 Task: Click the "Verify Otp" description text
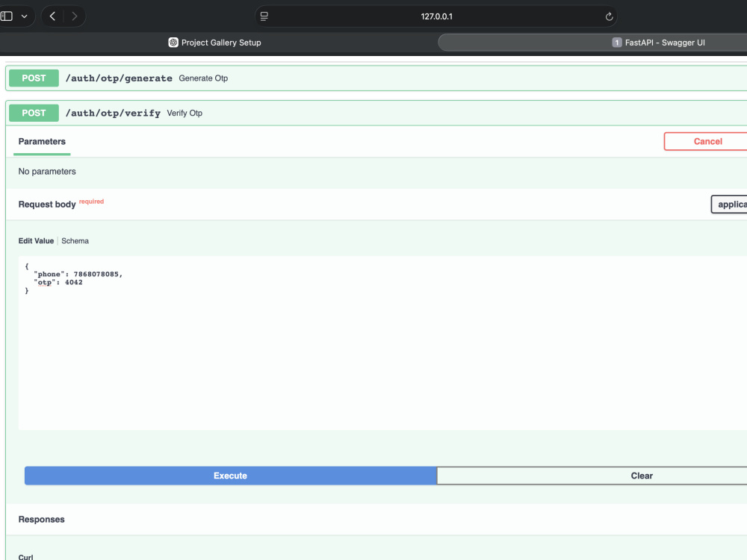(x=185, y=113)
